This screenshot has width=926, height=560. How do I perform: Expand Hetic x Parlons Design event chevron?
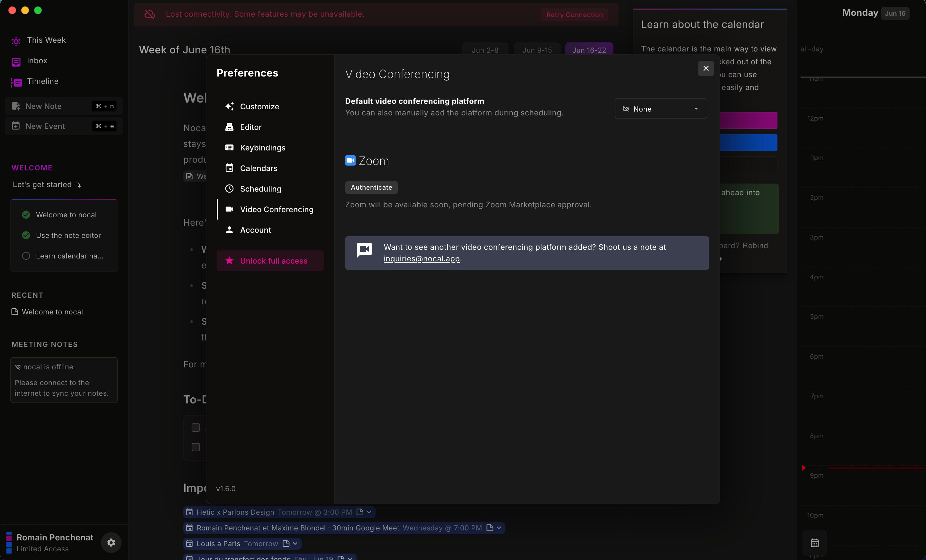point(369,512)
